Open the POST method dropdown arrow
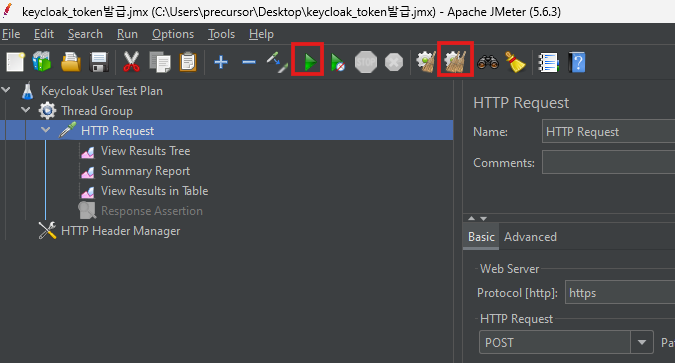675x363 pixels. point(642,342)
